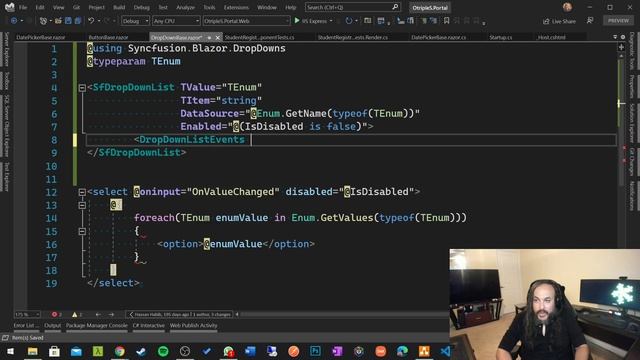Click the Save All toolbar icon

point(78,20)
